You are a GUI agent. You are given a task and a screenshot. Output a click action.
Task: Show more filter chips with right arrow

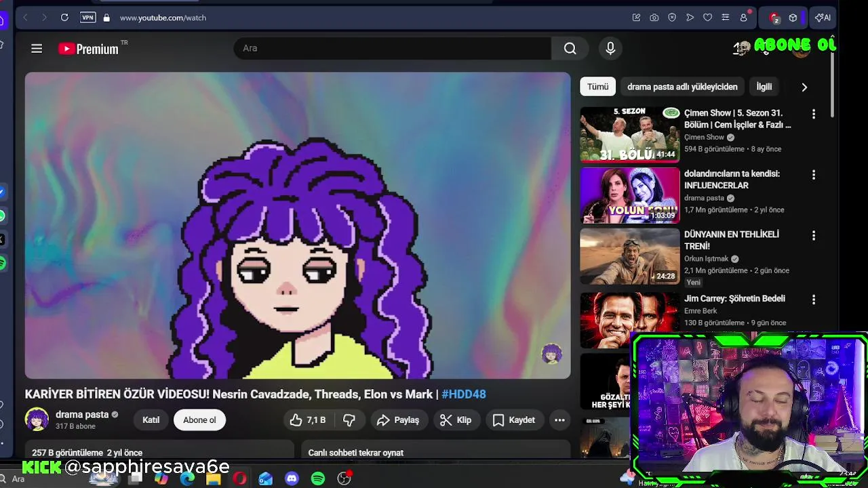[804, 87]
